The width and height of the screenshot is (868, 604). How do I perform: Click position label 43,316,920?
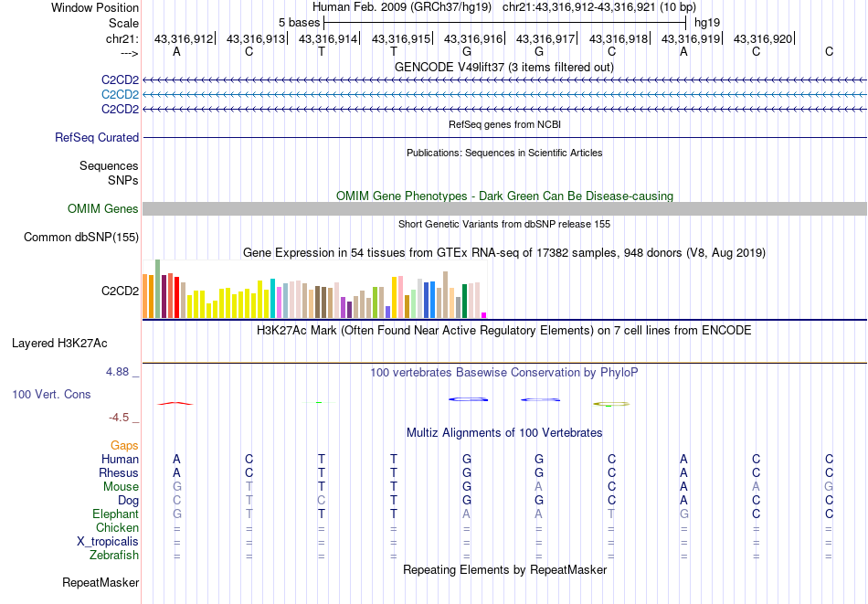(763, 38)
